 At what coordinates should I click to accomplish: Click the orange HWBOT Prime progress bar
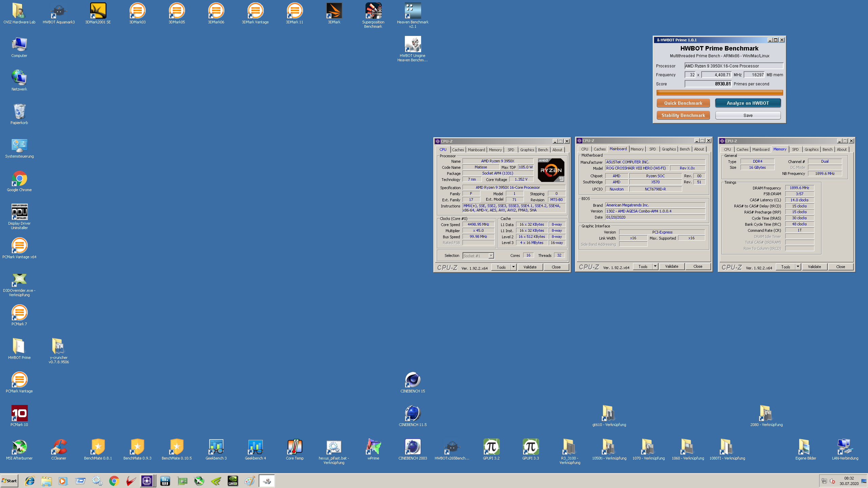click(719, 93)
